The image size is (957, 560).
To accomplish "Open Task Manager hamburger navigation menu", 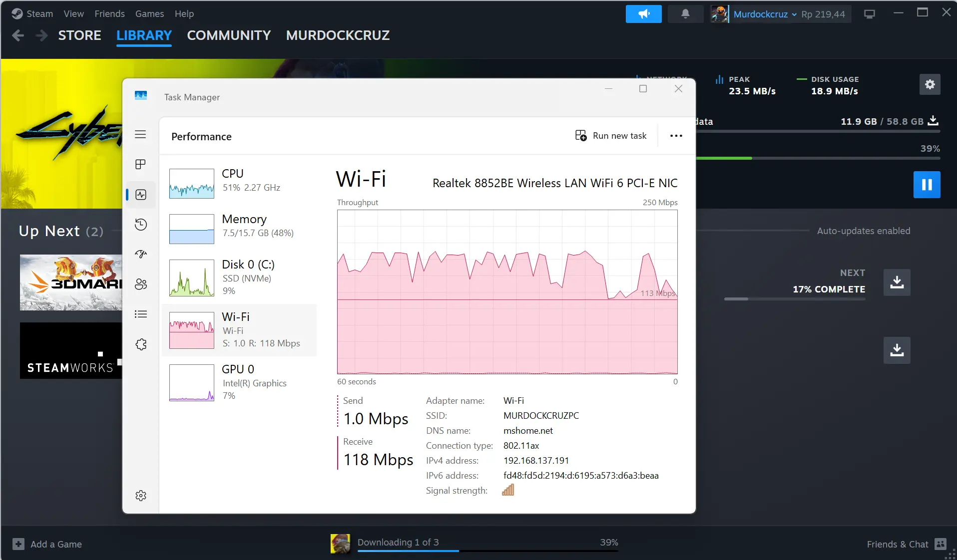I will tap(140, 134).
